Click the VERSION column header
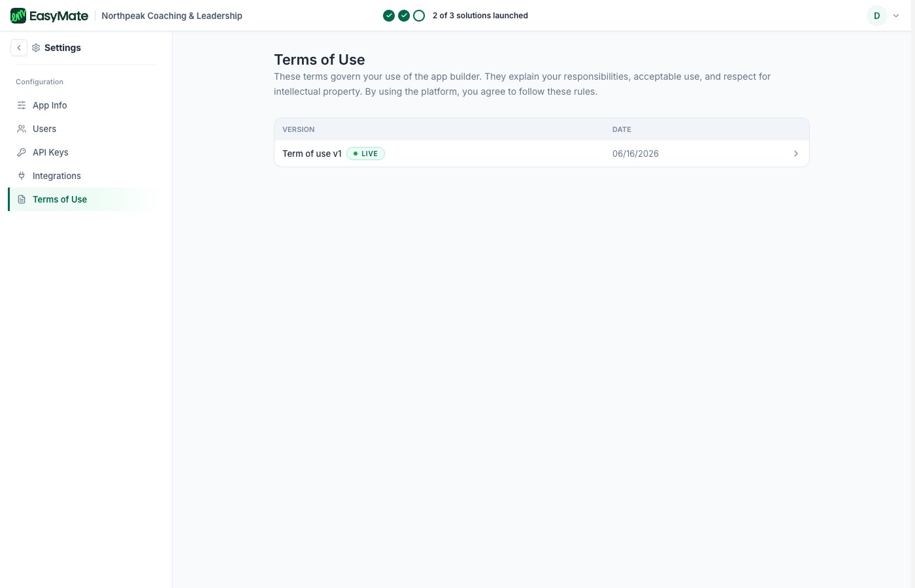This screenshot has height=588, width=915. pos(299,129)
